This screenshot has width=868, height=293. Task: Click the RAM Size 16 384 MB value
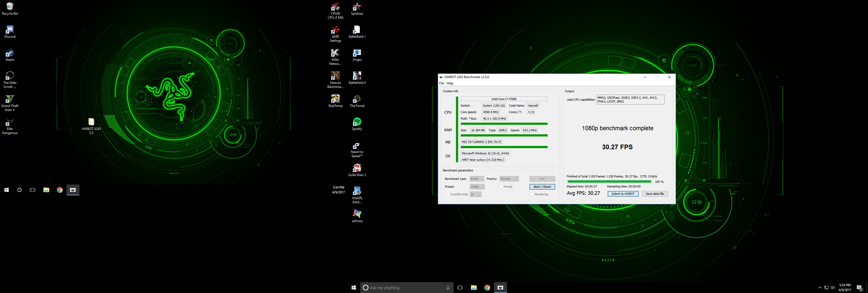478,130
